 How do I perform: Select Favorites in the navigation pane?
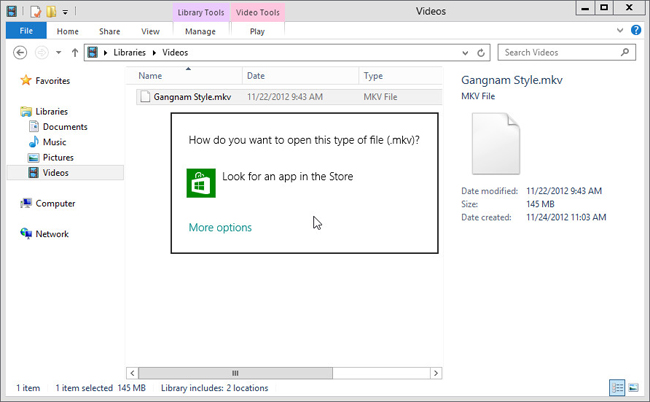pos(53,81)
